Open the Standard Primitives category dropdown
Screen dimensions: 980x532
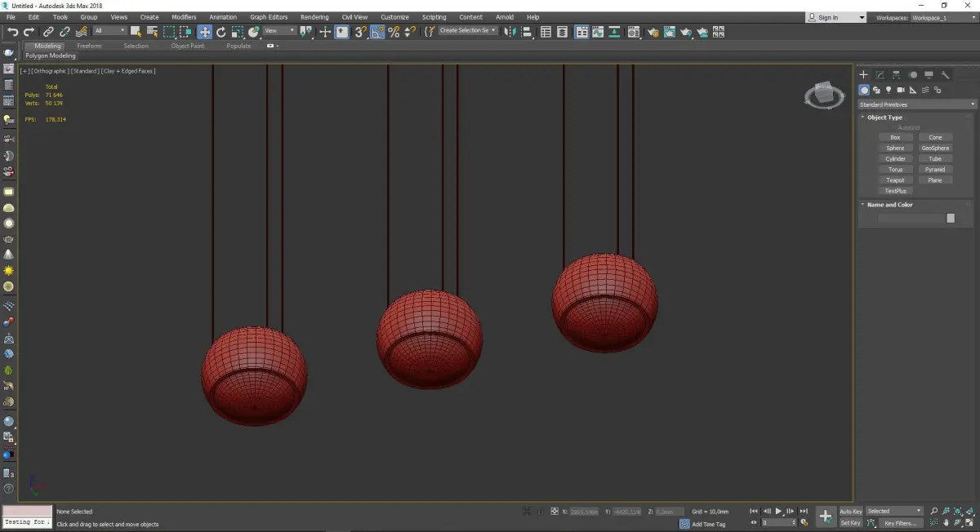click(916, 104)
